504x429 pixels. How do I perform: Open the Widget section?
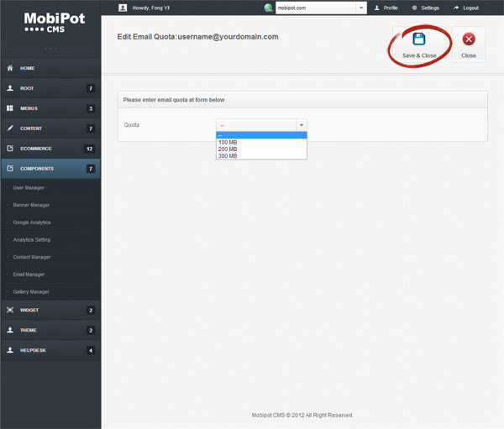[50, 310]
